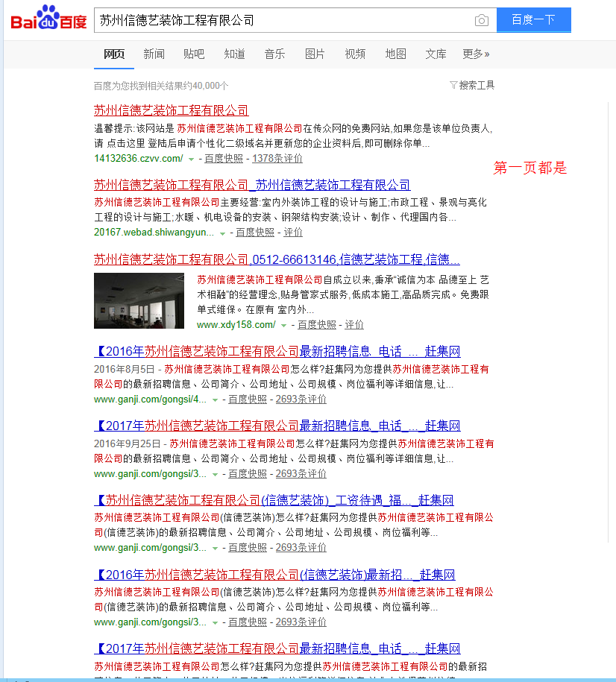
Task: Expand 更多» menu
Action: [476, 54]
